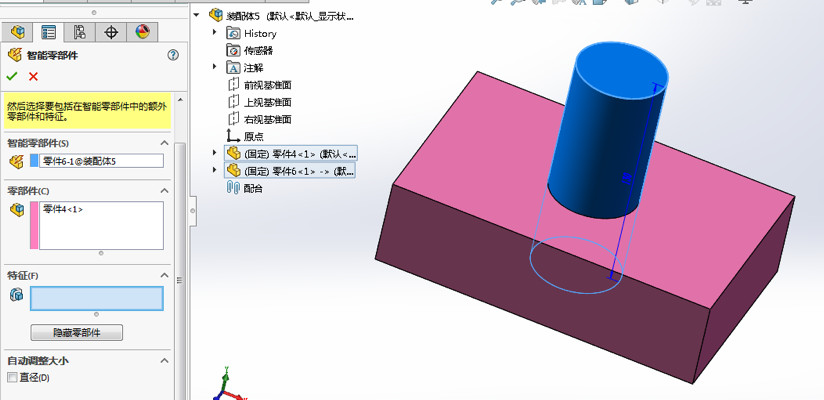Screen dimensions: 824x400
Task: Click the green checkmark to confirm Smart Component
Action: click(x=12, y=76)
